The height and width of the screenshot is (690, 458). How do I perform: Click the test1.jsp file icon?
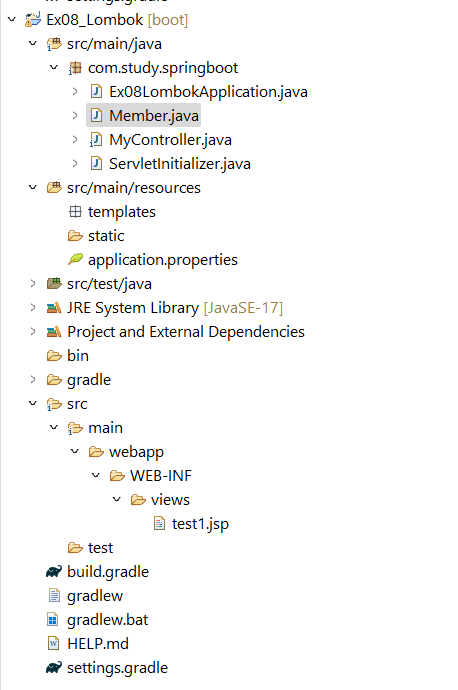click(159, 524)
